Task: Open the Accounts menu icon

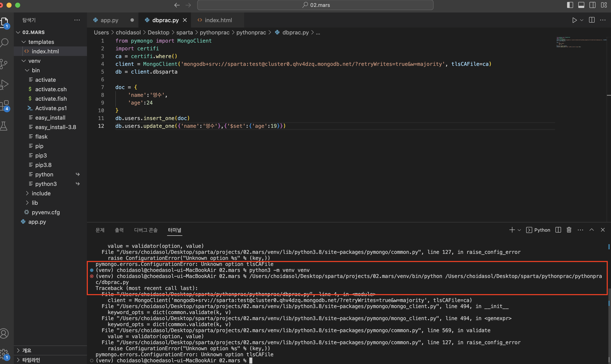Action: coord(4,334)
